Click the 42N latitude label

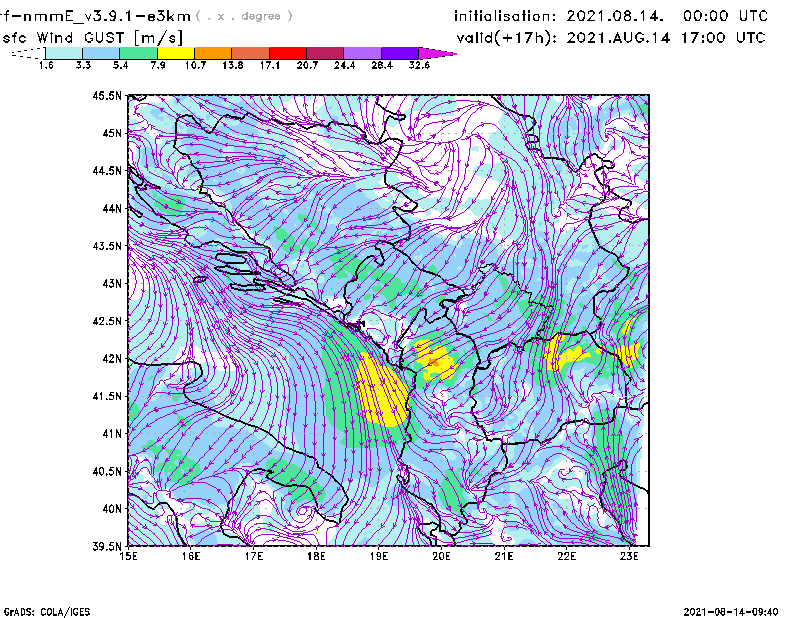(x=112, y=358)
